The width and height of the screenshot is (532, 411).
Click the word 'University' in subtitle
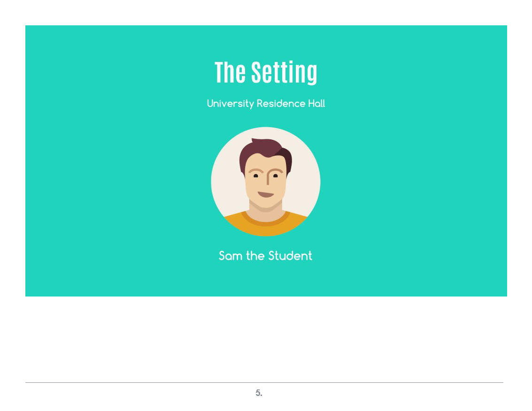[x=231, y=103]
